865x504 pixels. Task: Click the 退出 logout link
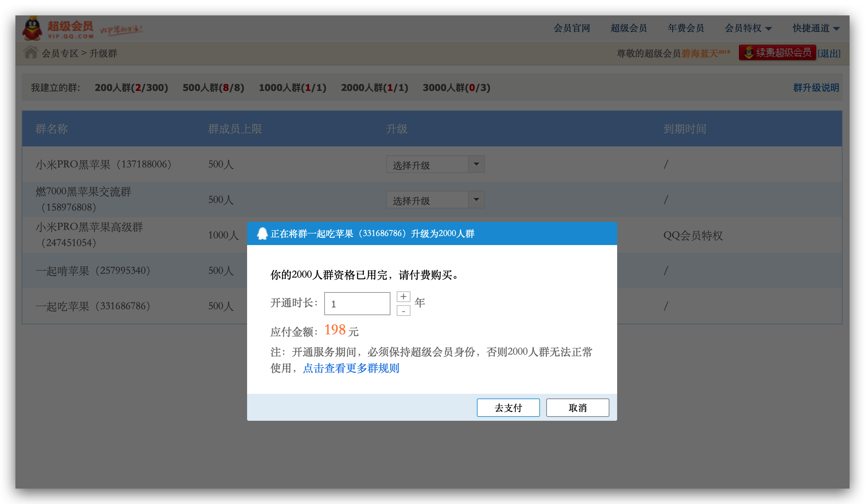pos(829,54)
